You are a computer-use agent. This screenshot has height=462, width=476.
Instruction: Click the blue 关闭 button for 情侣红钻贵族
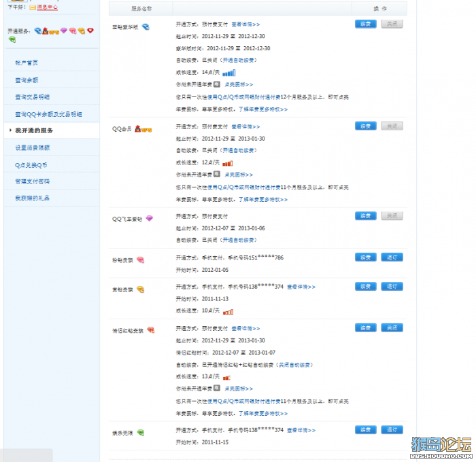point(392,328)
